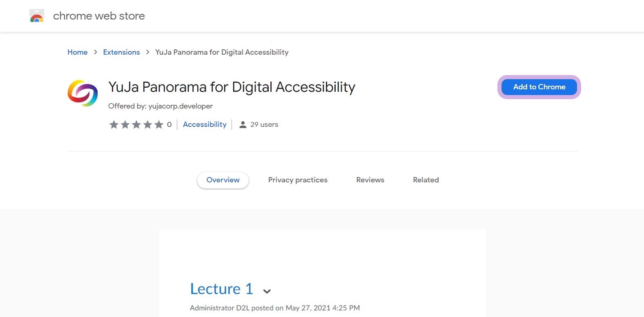Go to Home breadcrumb link
The width and height of the screenshot is (644, 317).
[x=78, y=52]
